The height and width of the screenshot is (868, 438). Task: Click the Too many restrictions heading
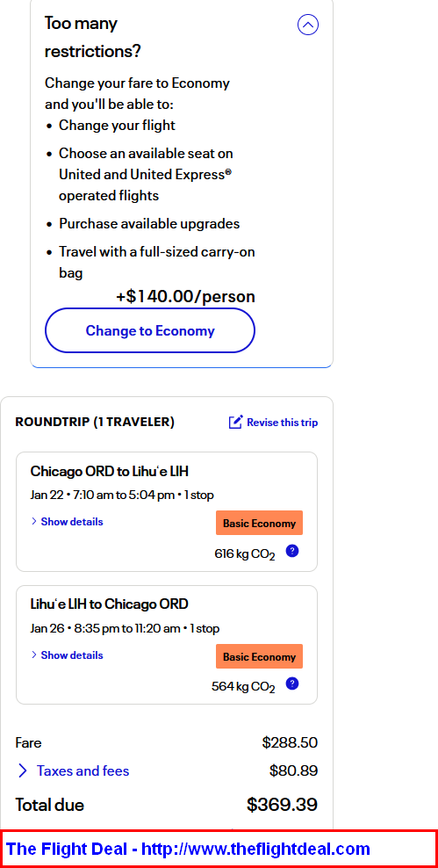point(93,38)
